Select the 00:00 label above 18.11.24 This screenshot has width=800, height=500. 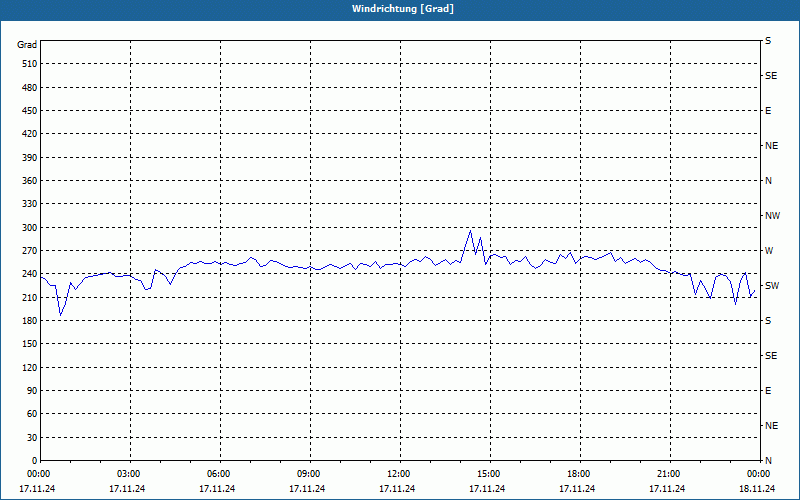[760, 474]
